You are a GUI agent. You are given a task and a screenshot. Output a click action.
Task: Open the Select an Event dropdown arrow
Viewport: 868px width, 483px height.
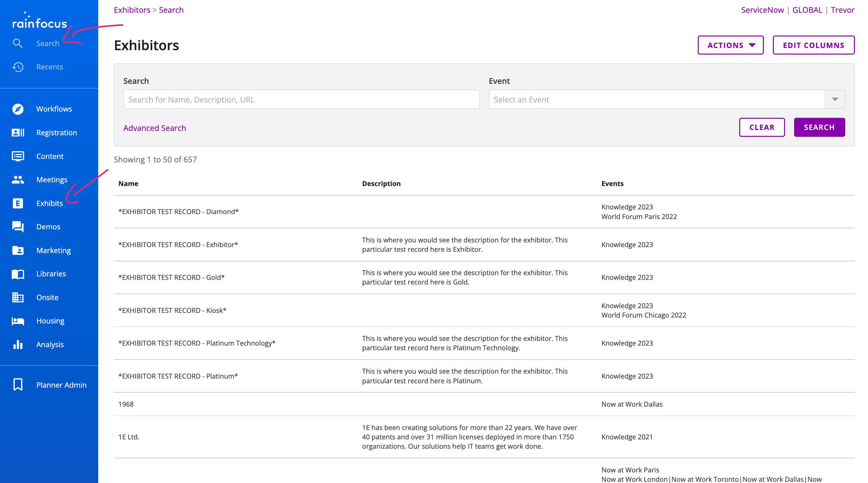coord(835,99)
